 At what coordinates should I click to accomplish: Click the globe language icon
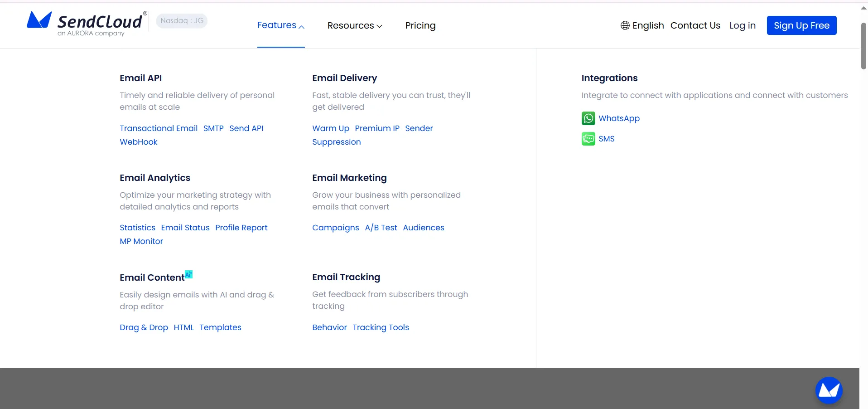pyautogui.click(x=625, y=25)
